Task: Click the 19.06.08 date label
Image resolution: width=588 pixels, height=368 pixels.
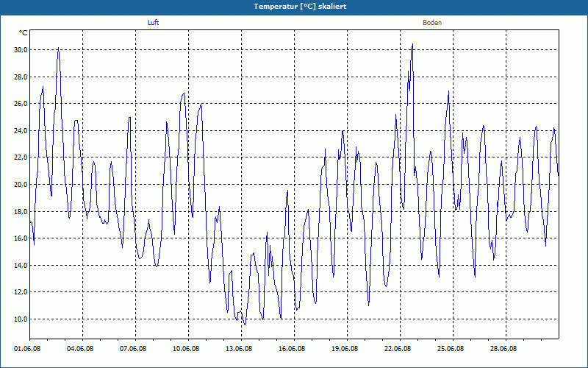Action: [345, 349]
